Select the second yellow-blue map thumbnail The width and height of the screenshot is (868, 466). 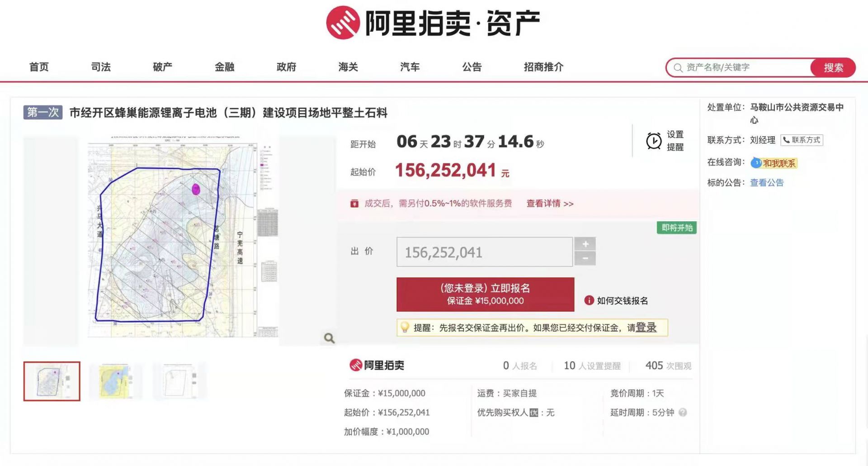[x=116, y=381]
